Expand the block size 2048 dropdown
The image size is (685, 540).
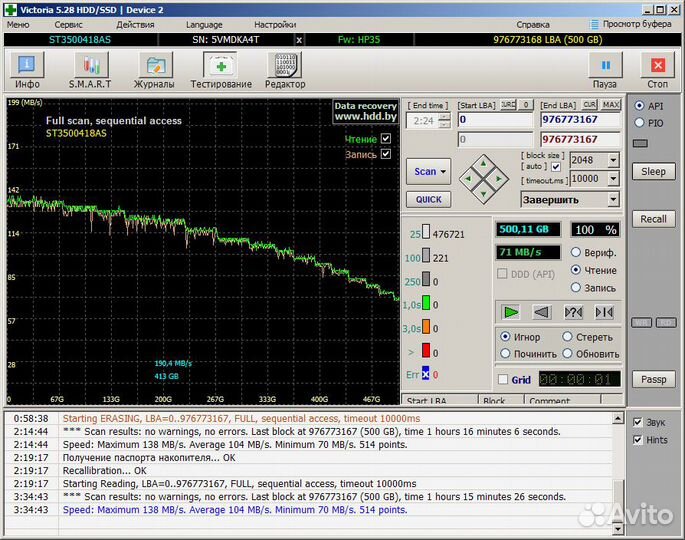tap(612, 161)
